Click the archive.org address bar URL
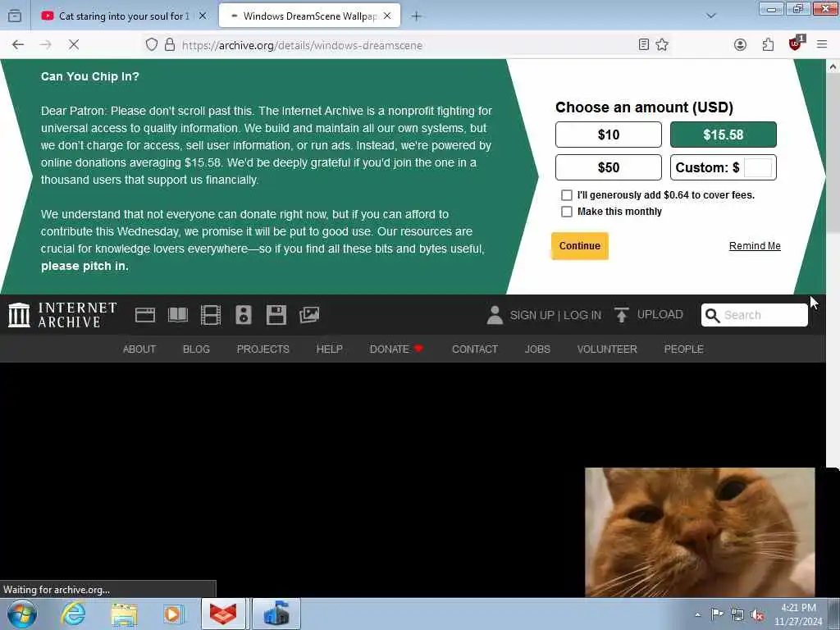 click(302, 45)
